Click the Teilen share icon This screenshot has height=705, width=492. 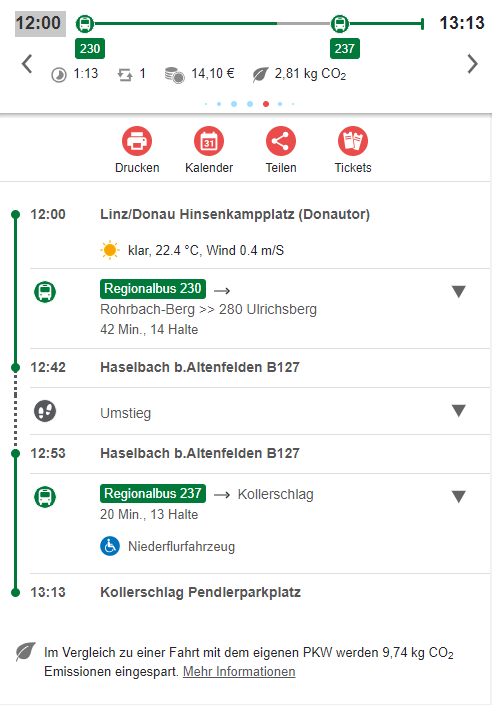(x=281, y=141)
